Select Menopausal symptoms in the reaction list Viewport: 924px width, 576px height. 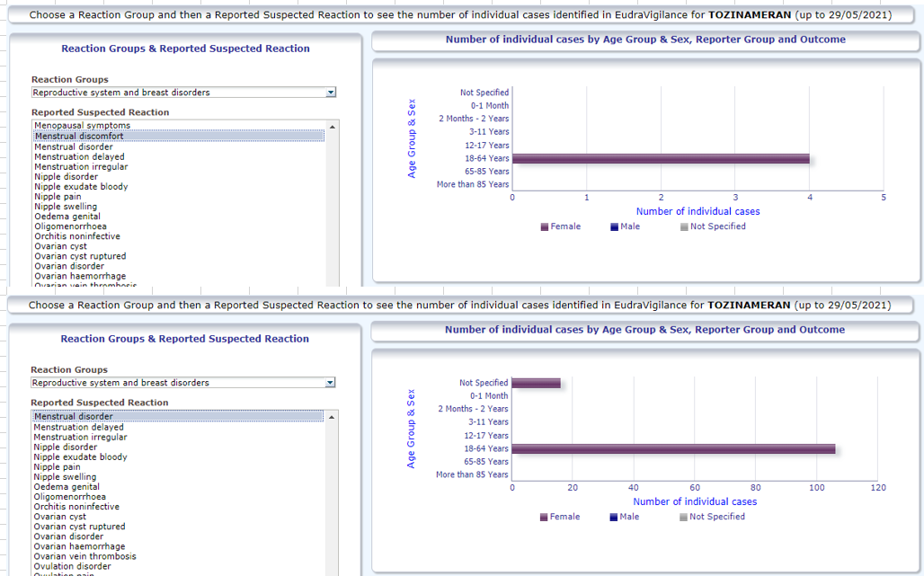pos(83,126)
